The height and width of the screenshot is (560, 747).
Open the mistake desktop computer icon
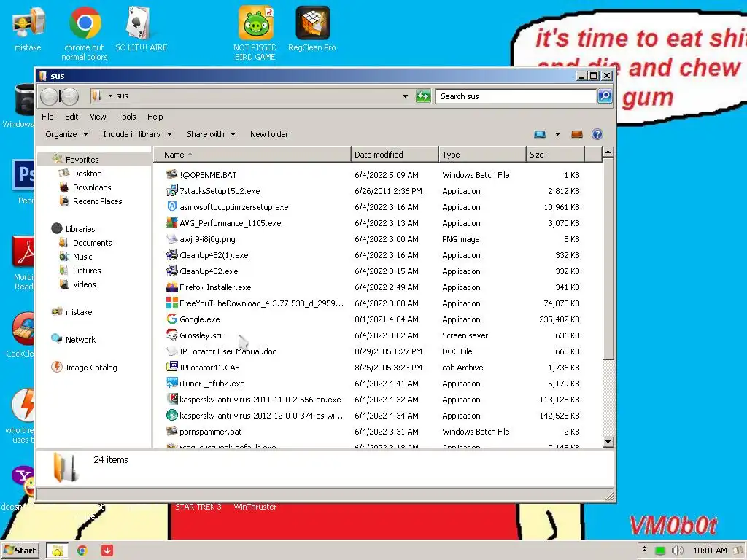pos(28,23)
